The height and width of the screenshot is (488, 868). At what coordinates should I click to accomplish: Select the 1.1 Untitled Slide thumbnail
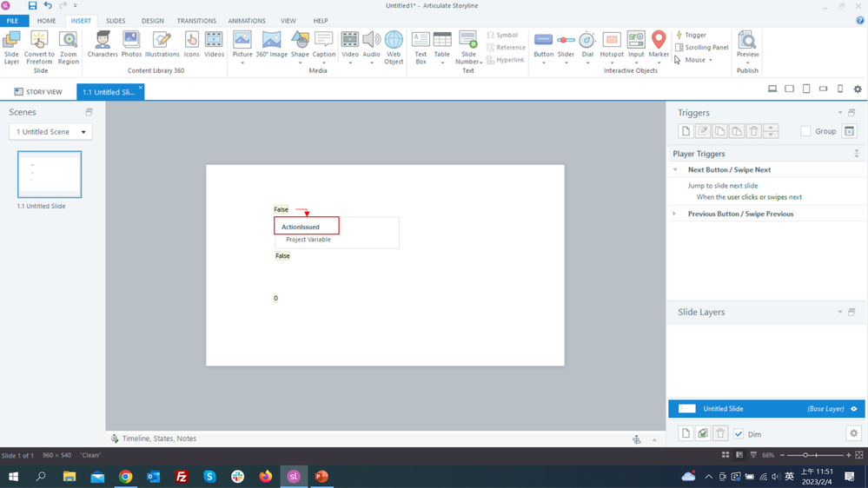click(50, 175)
